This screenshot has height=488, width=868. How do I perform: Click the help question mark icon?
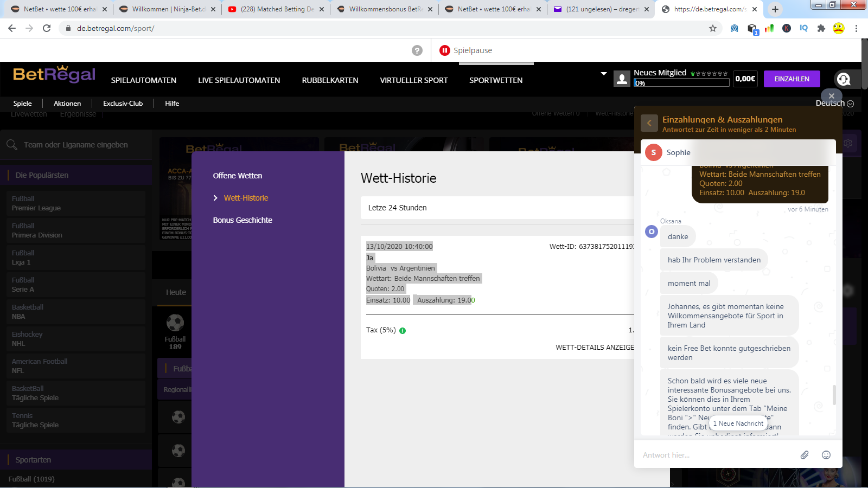[417, 50]
